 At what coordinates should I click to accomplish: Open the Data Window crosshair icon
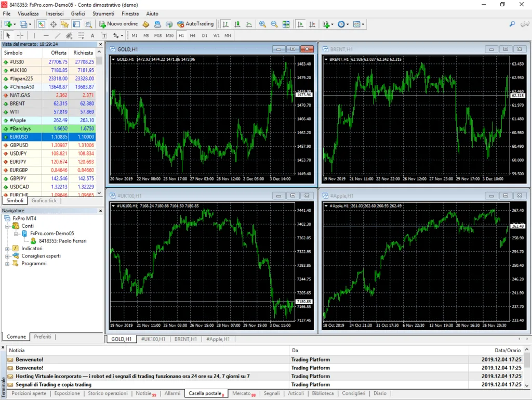point(54,24)
